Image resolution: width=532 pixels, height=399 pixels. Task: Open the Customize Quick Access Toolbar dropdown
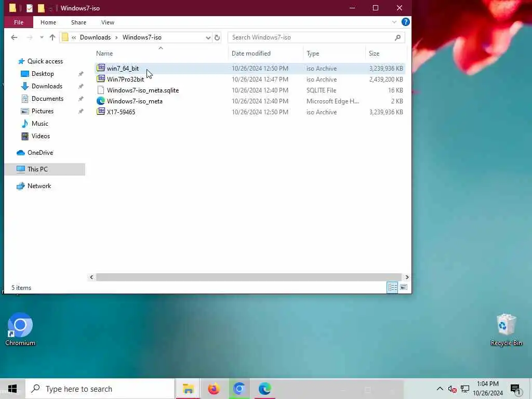(x=50, y=8)
